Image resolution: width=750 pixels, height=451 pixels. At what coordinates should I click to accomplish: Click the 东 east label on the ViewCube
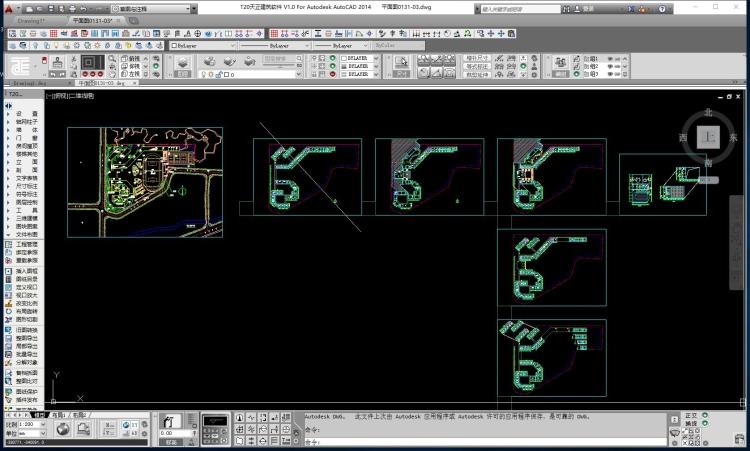coord(733,138)
